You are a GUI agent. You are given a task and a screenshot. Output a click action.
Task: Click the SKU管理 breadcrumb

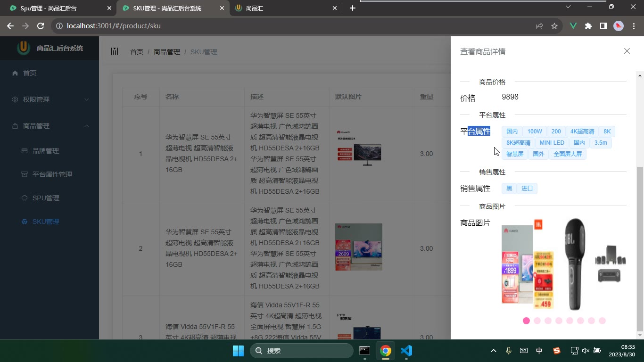tap(204, 52)
